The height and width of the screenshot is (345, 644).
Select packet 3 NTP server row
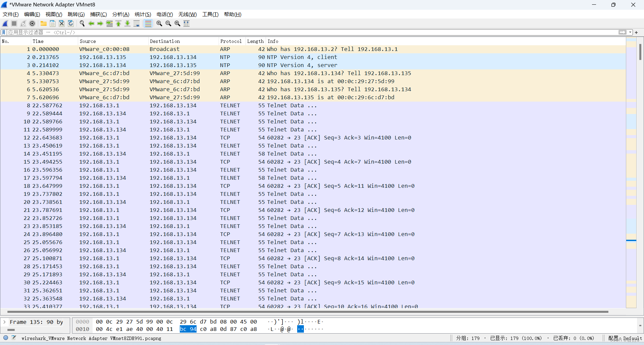(x=313, y=65)
